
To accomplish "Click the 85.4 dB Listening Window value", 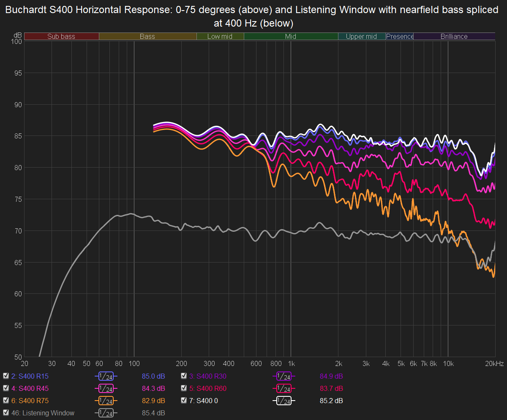I will [x=153, y=413].
